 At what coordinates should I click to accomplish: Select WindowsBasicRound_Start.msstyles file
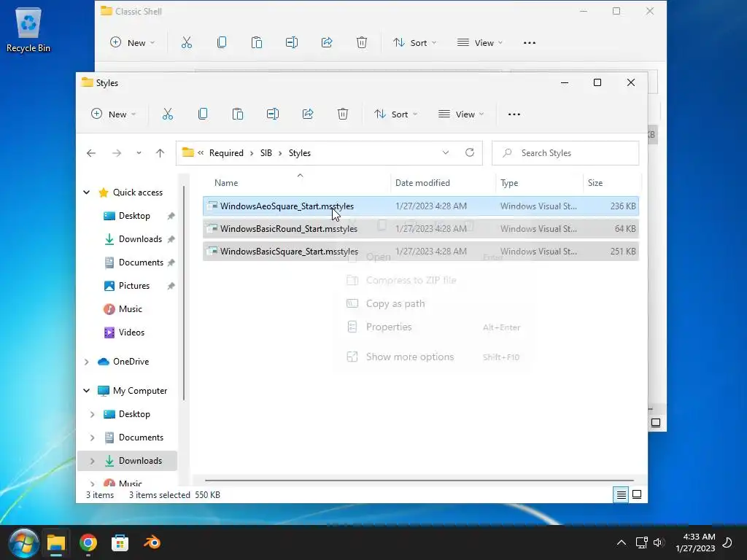(421, 229)
